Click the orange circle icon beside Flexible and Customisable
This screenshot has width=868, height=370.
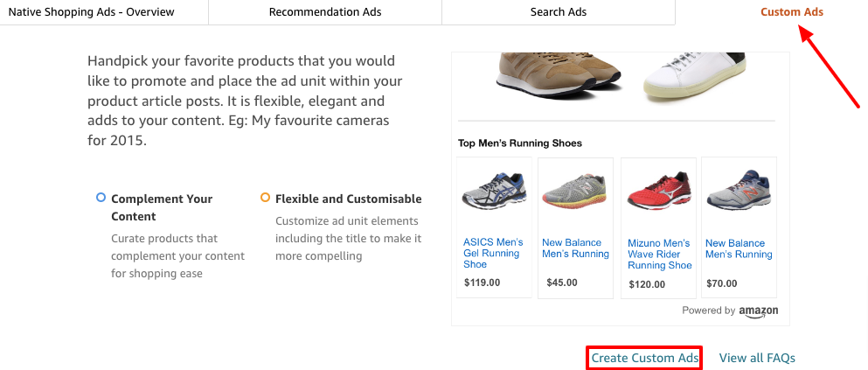[265, 198]
